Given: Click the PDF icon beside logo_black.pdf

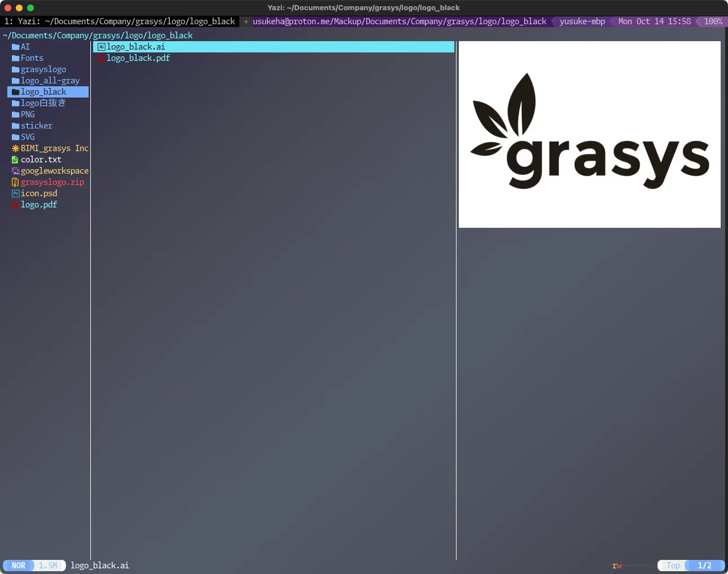Looking at the screenshot, I should (101, 58).
